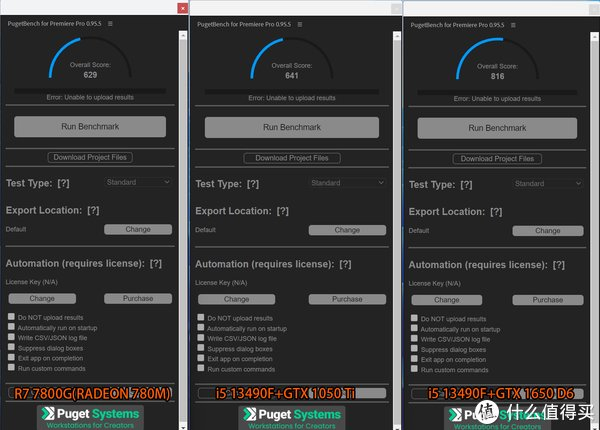Click Export Location [?] help in 629 panel
The image size is (600, 430).
[93, 210]
